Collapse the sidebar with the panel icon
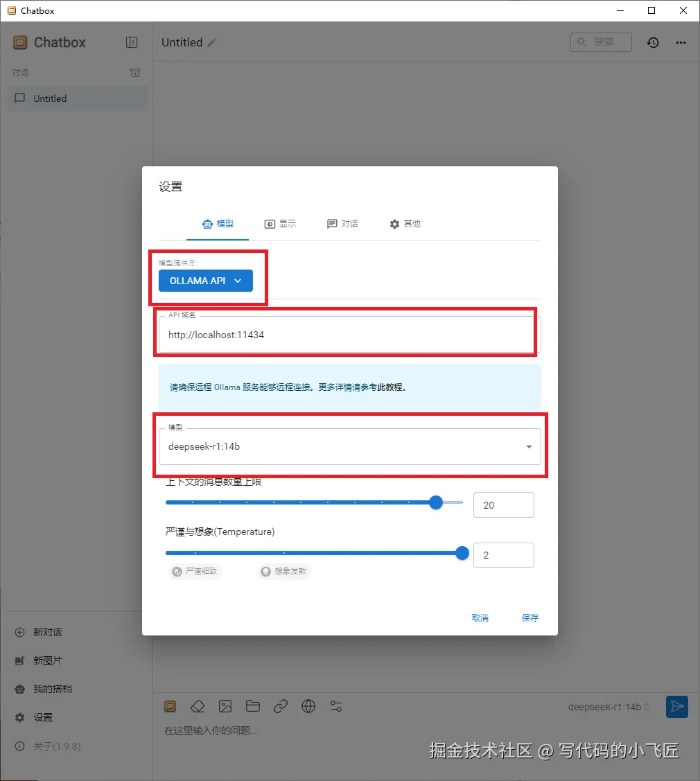Image resolution: width=700 pixels, height=781 pixels. point(132,42)
